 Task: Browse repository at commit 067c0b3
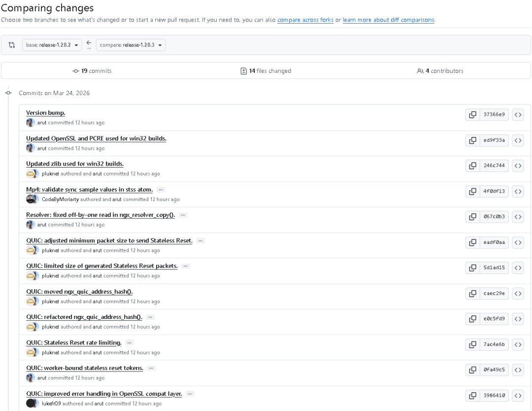tap(518, 216)
